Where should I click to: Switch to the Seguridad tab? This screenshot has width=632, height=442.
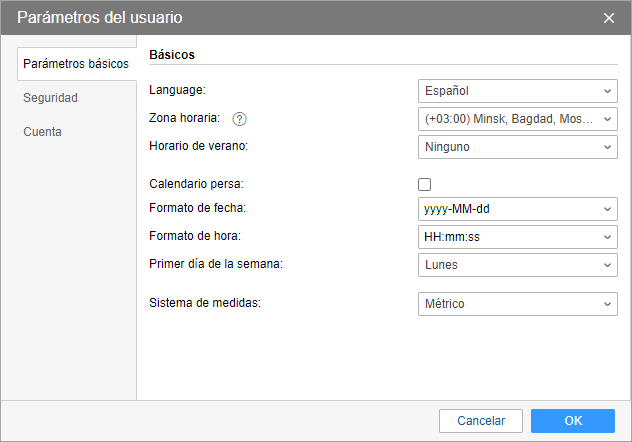pyautogui.click(x=51, y=98)
